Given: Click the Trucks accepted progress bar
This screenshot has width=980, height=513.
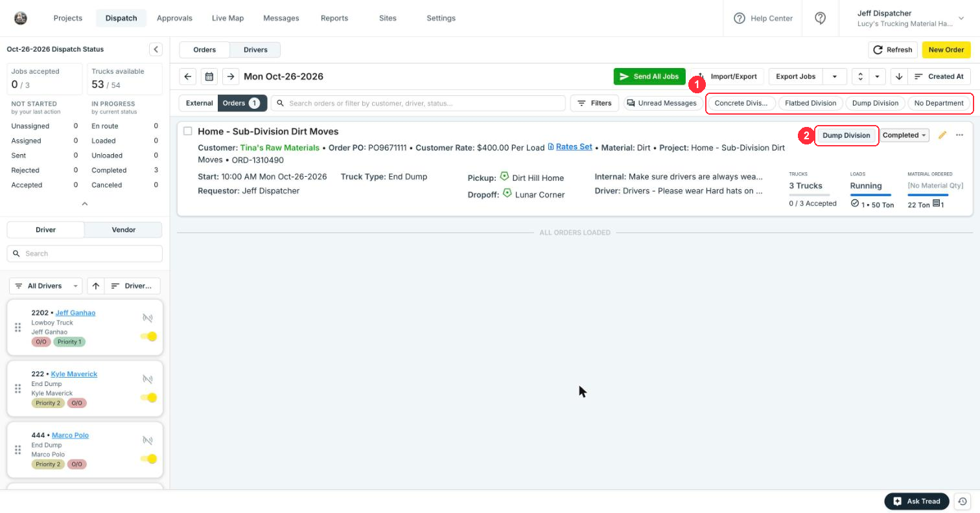Looking at the screenshot, I should [x=809, y=195].
